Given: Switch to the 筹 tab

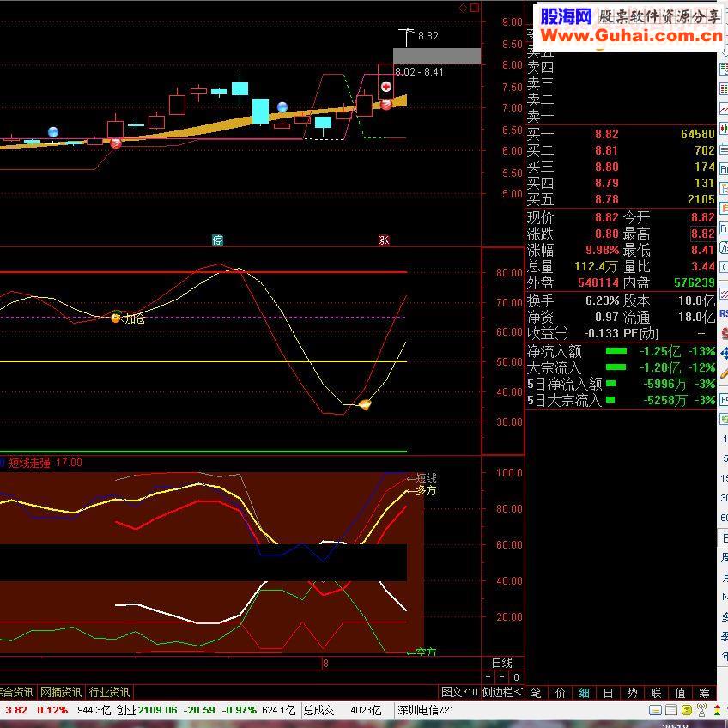Looking at the screenshot, I should (704, 693).
